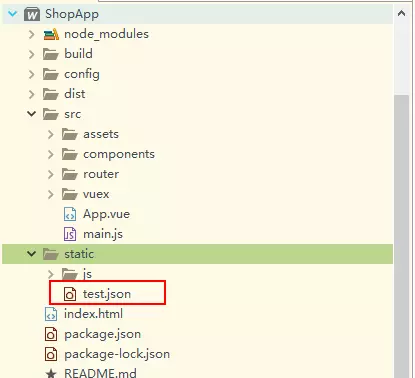Open the package.json file

[x=102, y=334]
